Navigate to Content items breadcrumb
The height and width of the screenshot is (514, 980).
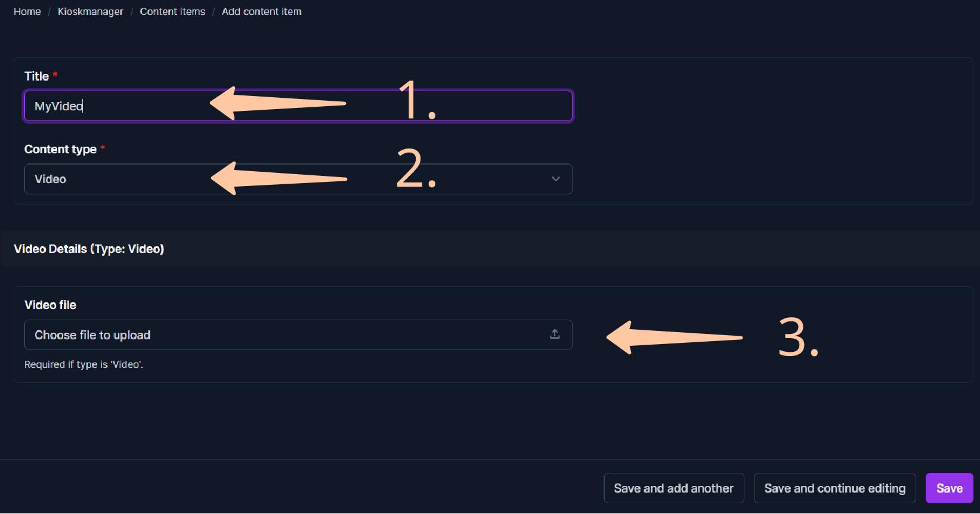(x=172, y=11)
